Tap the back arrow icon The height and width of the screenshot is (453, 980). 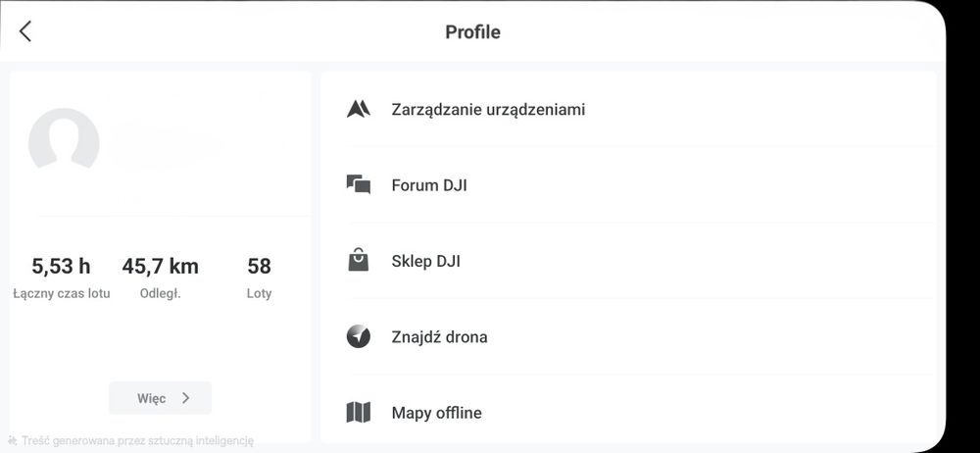(x=25, y=31)
